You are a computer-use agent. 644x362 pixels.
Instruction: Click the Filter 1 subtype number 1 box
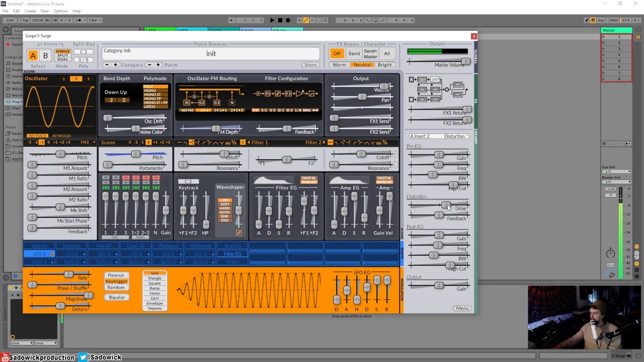pyautogui.click(x=243, y=142)
